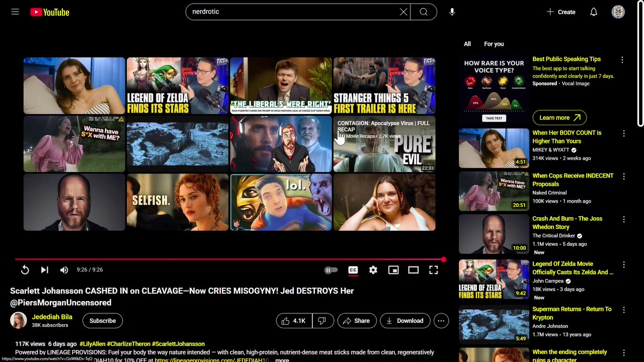Enable miniplayer mode
The width and height of the screenshot is (644, 362).
(x=393, y=270)
